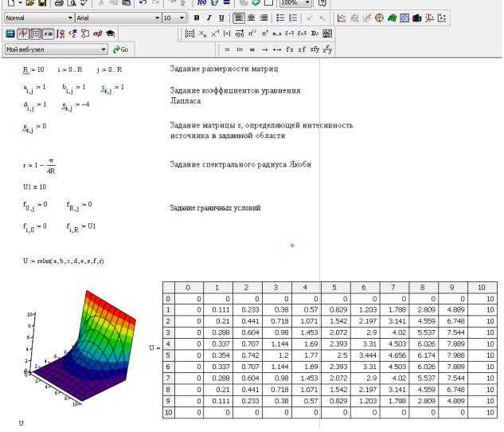Click the Undo icon
Screen dimensions: 504x432
coord(143,3)
